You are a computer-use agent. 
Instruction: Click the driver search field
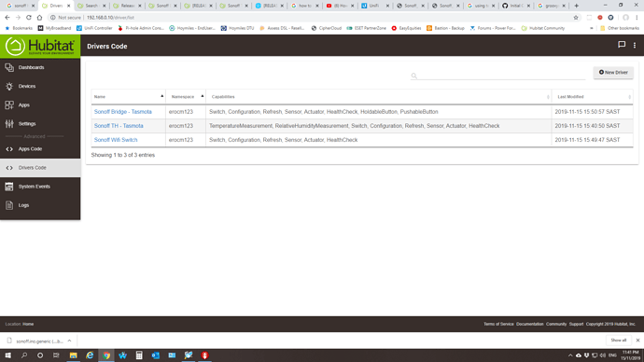pos(497,76)
